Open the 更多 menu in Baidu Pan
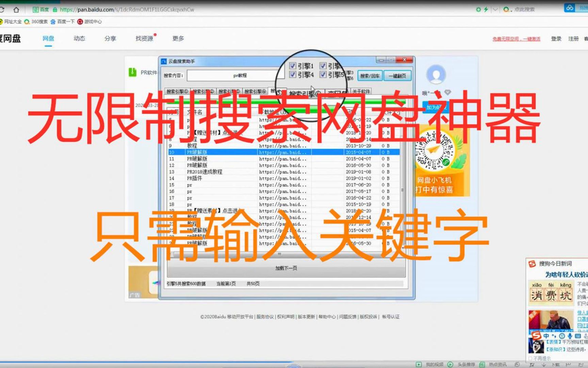Image resolution: width=588 pixels, height=368 pixels. (x=178, y=39)
